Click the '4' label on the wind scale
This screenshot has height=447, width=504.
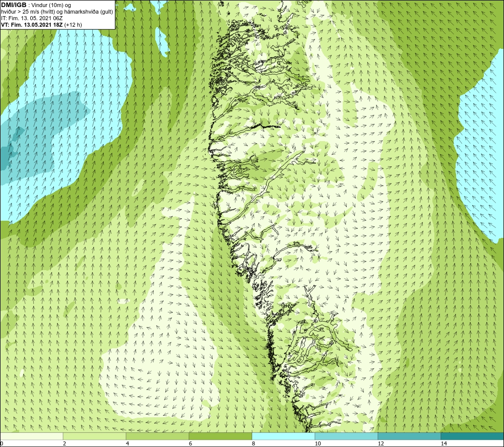[x=128, y=443]
